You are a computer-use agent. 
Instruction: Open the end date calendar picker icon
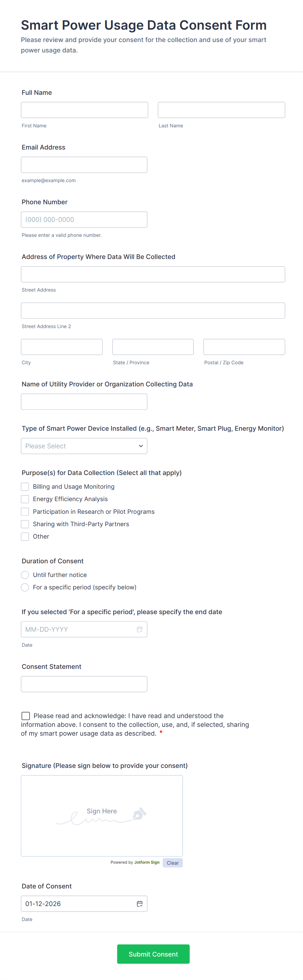click(139, 629)
